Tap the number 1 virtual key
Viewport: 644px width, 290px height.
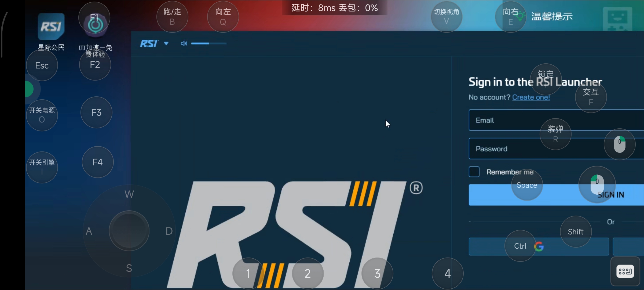(x=248, y=273)
